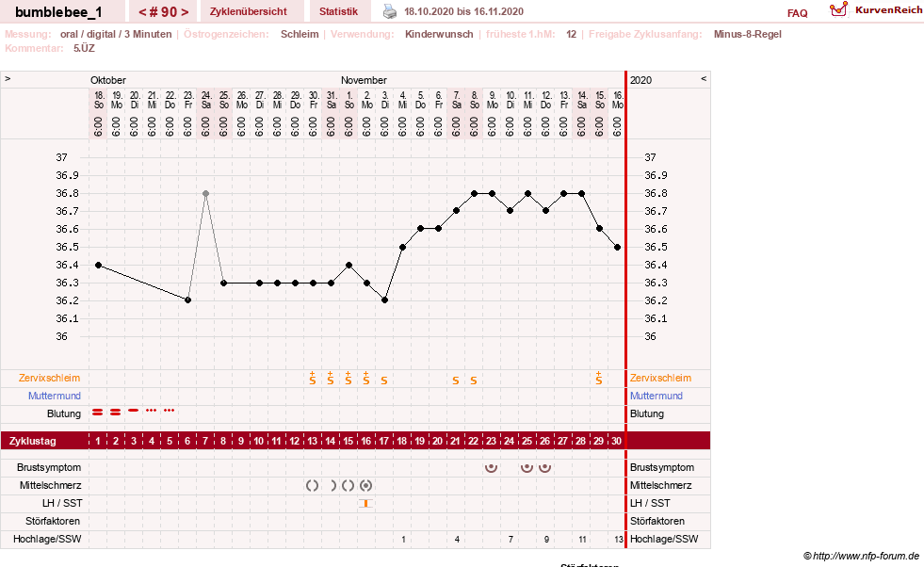The image size is (924, 567).
Task: Select cycle day 1 in the Zyklustag bar
Action: click(x=98, y=441)
